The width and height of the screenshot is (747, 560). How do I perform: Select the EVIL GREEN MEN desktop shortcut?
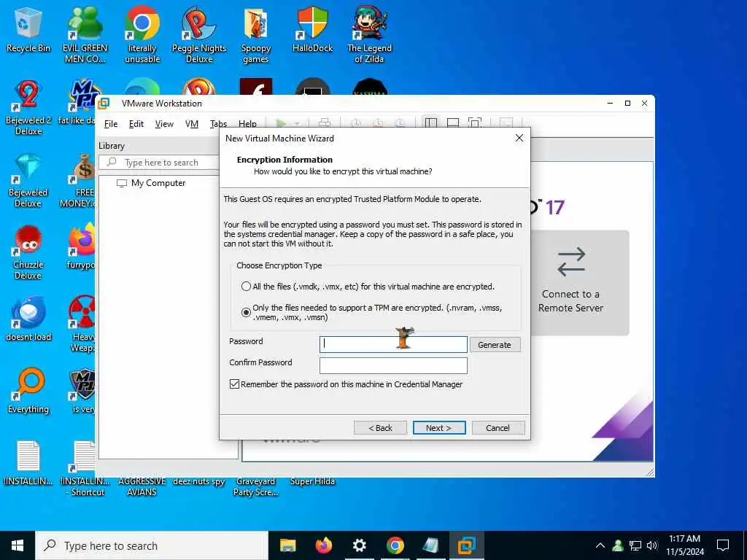coord(85,34)
